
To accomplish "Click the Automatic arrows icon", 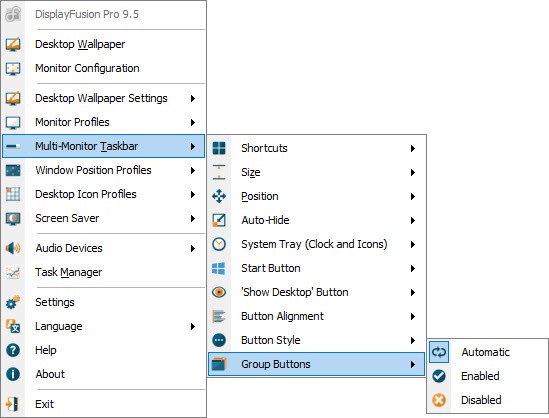I will (x=439, y=352).
